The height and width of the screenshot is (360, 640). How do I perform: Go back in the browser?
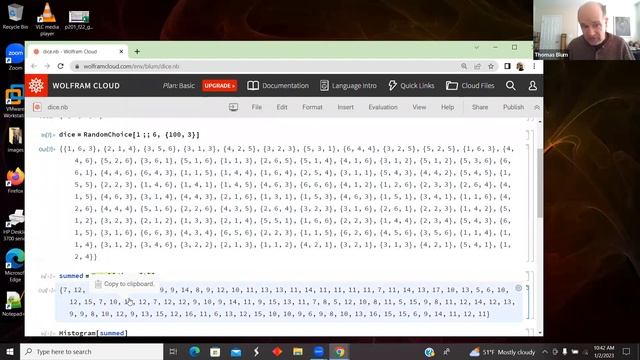[34, 66]
